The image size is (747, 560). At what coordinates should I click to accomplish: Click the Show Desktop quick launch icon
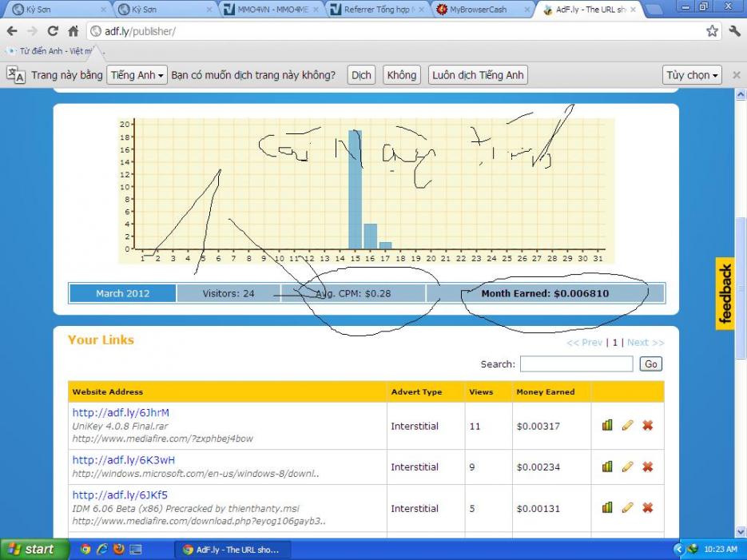(136, 550)
